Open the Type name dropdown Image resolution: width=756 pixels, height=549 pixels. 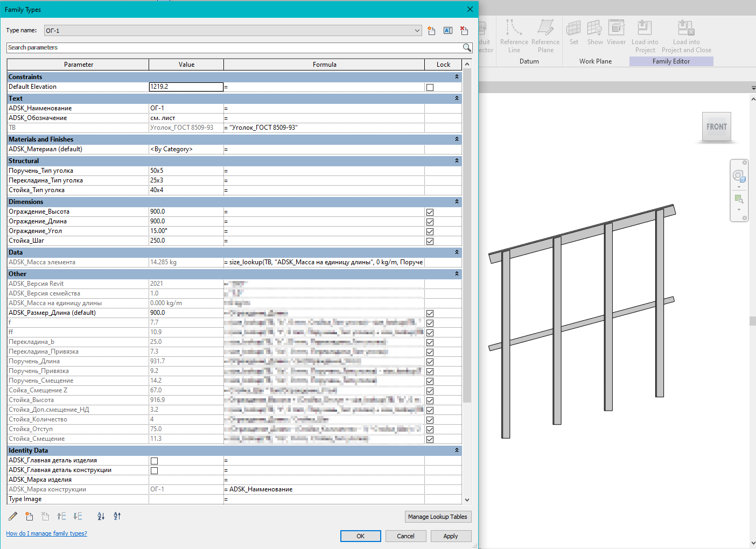point(417,31)
